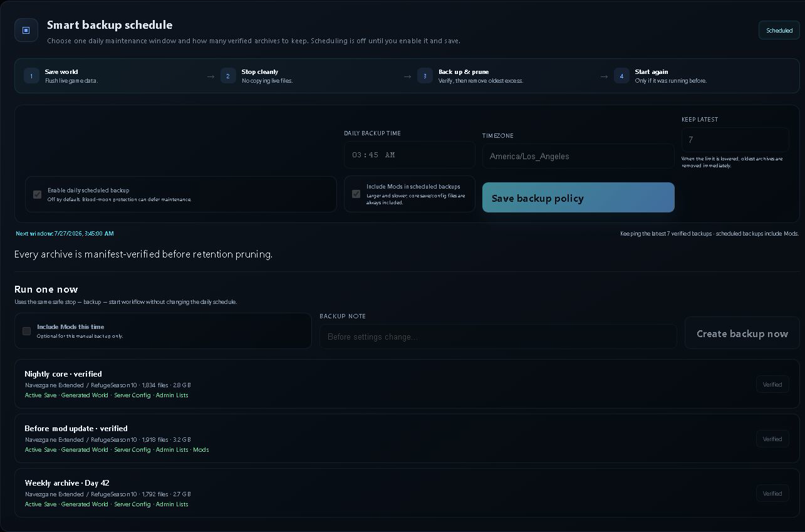The width and height of the screenshot is (805, 532).
Task: Click 1,834 files · 2.8 GB detail line
Action: 108,385
